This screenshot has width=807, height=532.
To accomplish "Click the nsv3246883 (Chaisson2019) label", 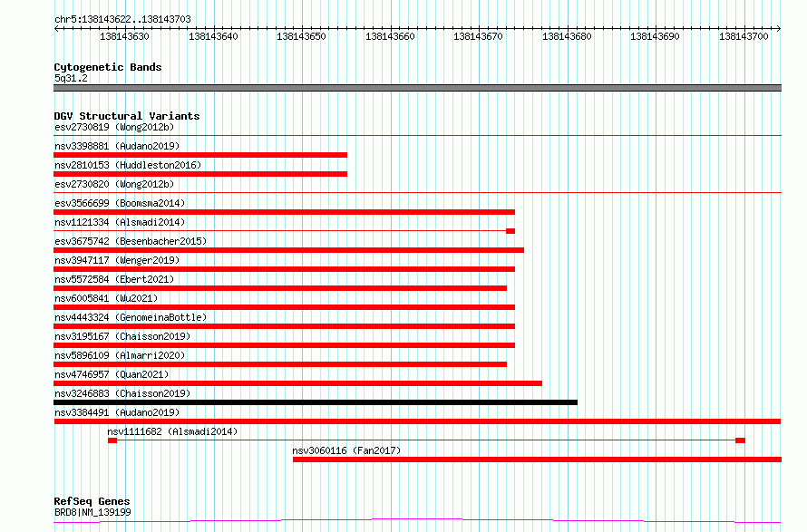I will [x=122, y=393].
